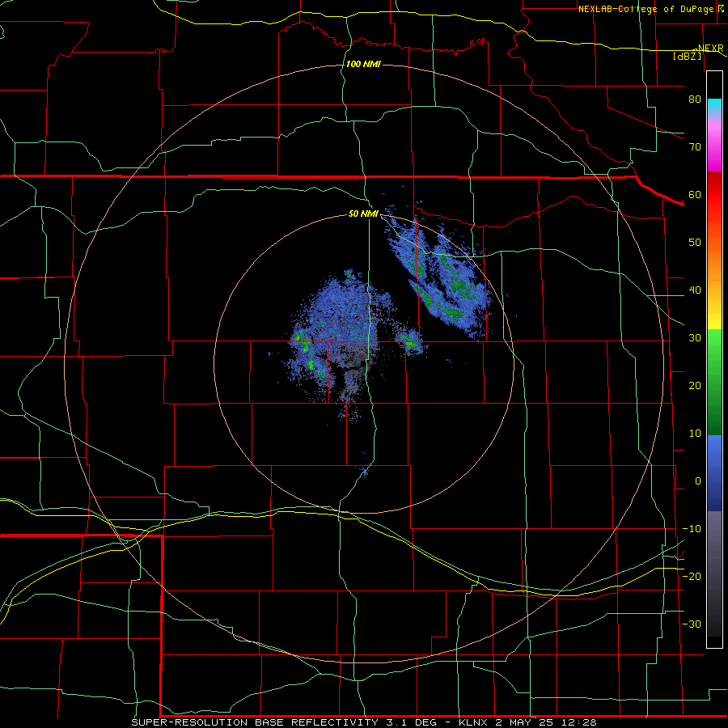Click the NEXLAB-College of DuPage title text
This screenshot has width=728, height=728.
(645, 9)
